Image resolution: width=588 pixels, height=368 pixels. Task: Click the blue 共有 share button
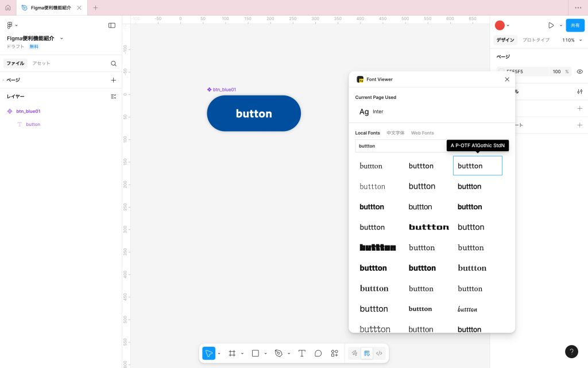click(575, 25)
